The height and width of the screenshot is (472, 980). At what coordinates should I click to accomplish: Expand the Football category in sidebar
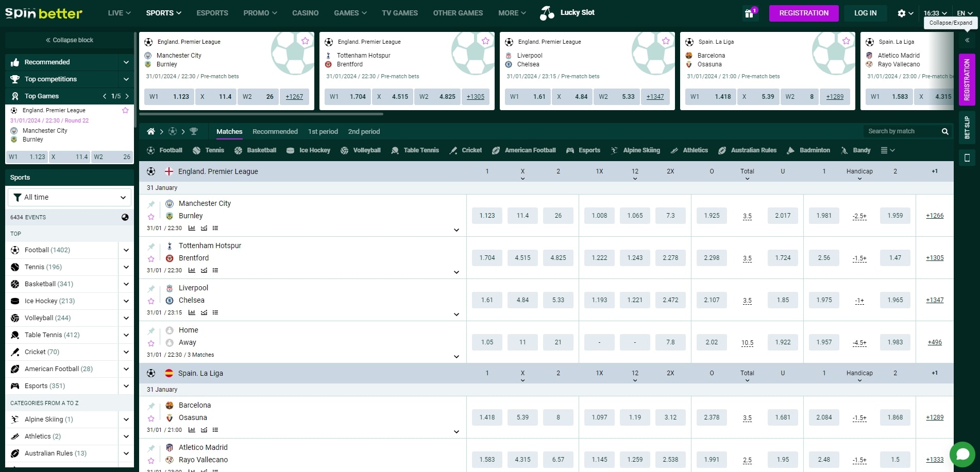126,250
